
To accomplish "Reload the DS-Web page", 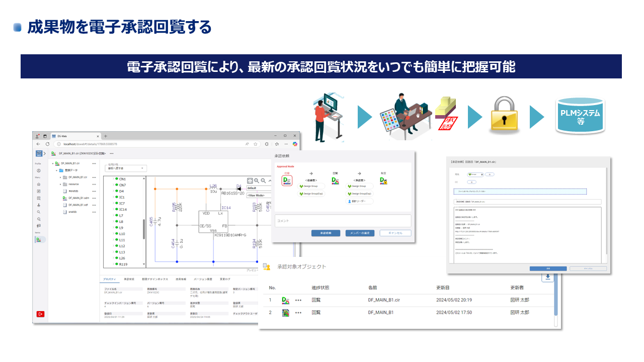I will tap(47, 144).
